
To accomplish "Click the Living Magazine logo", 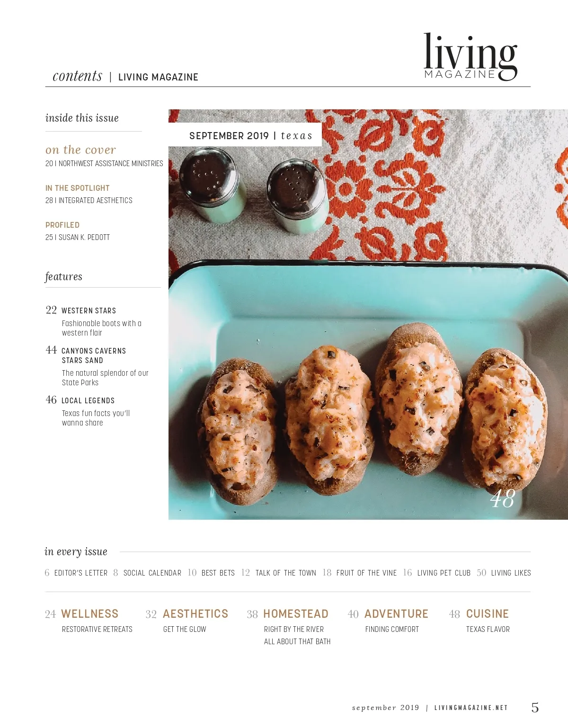I will [x=470, y=57].
